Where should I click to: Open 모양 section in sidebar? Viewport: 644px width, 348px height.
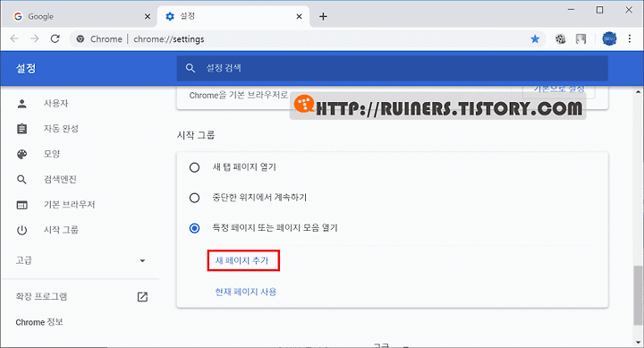[52, 154]
